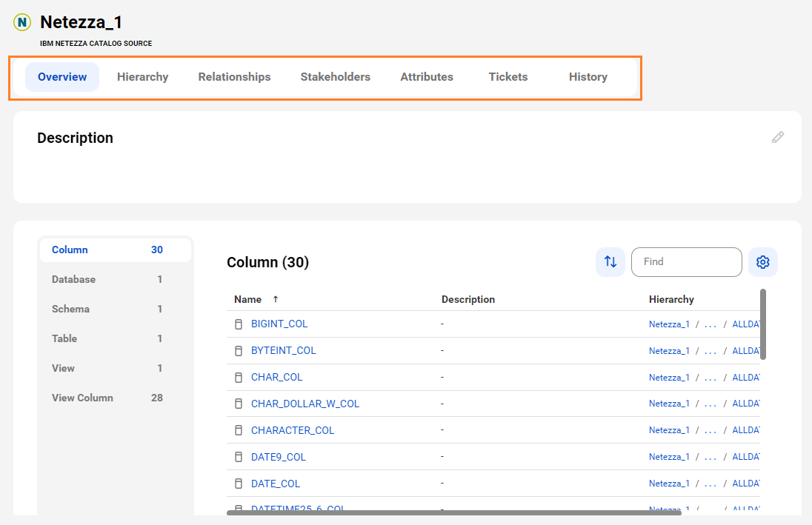Viewport: 812px width, 525px height.
Task: Open the BYTEINT_COL link
Action: pos(283,350)
